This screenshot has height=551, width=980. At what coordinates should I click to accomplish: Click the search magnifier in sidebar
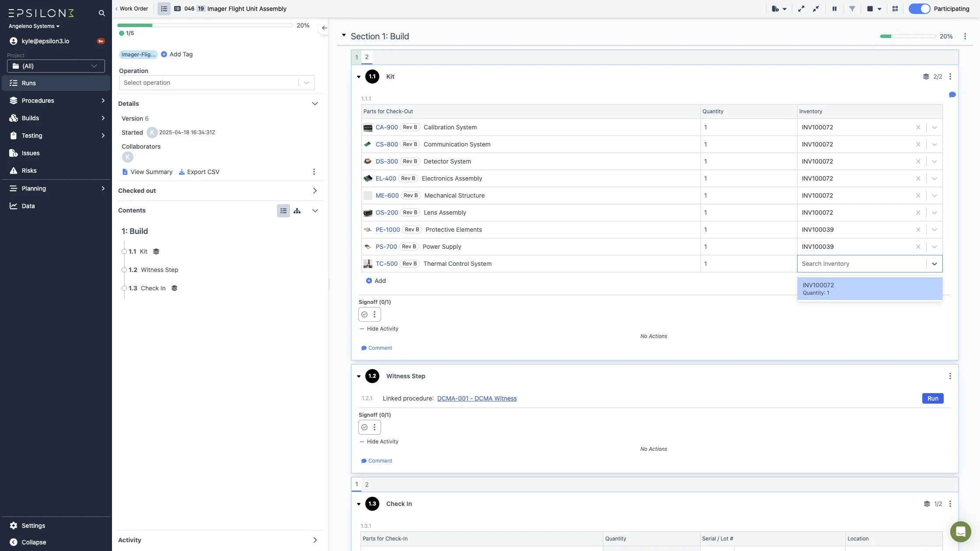click(101, 13)
